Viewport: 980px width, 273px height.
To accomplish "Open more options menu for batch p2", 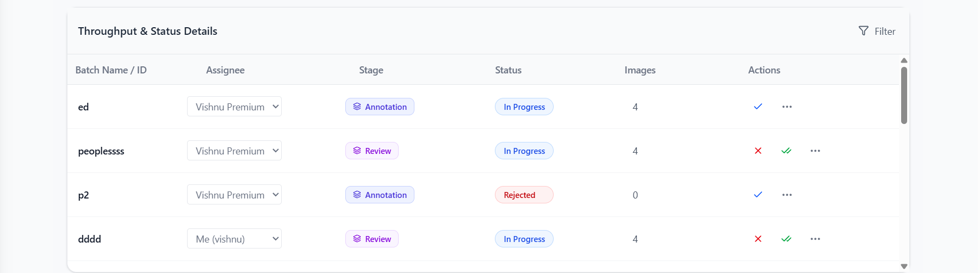I will click(x=787, y=195).
